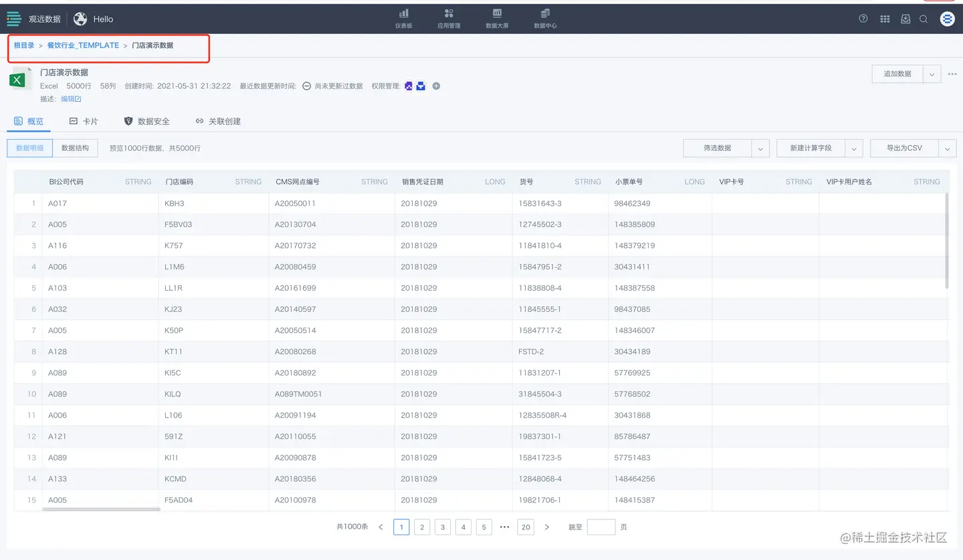This screenshot has height=560, width=963.
Task: Click 追加数据 button
Action: click(x=897, y=74)
